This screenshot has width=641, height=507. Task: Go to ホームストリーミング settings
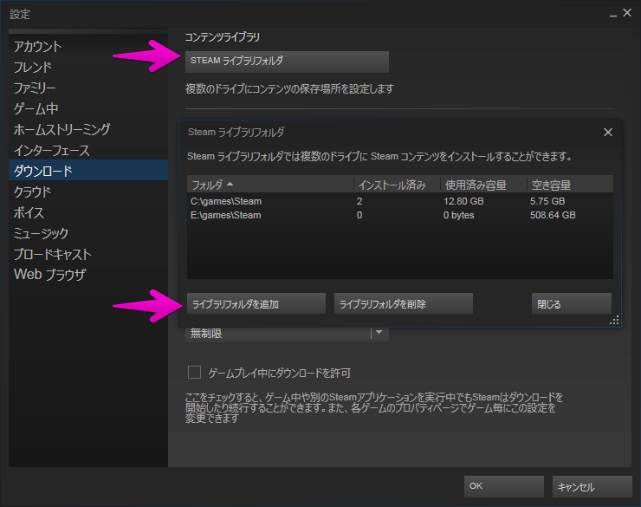[x=62, y=129]
